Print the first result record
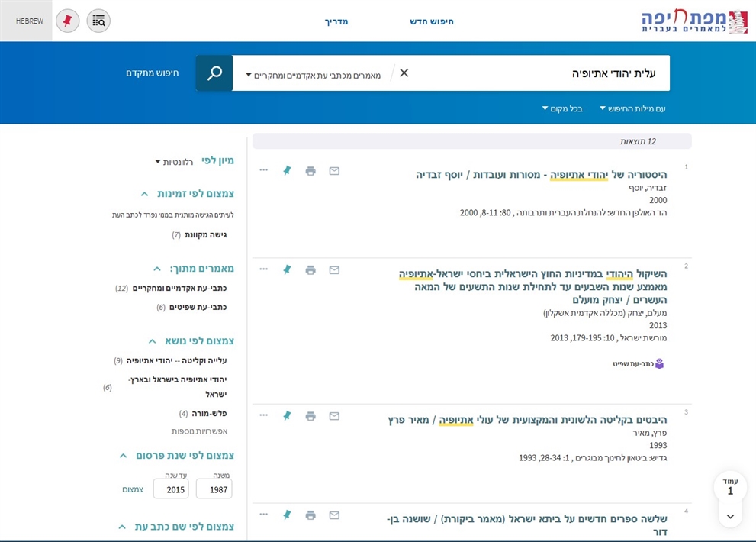The width and height of the screenshot is (756, 542). pos(310,171)
